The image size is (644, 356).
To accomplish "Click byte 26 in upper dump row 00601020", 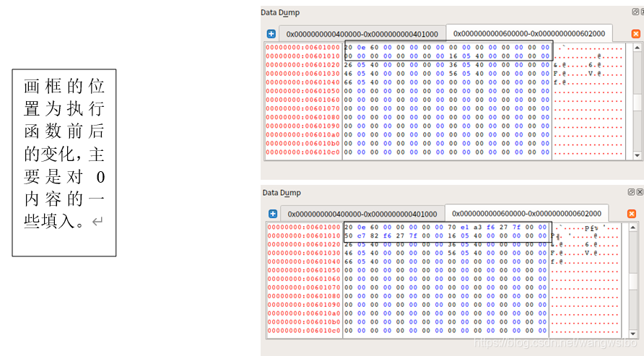I will coord(348,65).
